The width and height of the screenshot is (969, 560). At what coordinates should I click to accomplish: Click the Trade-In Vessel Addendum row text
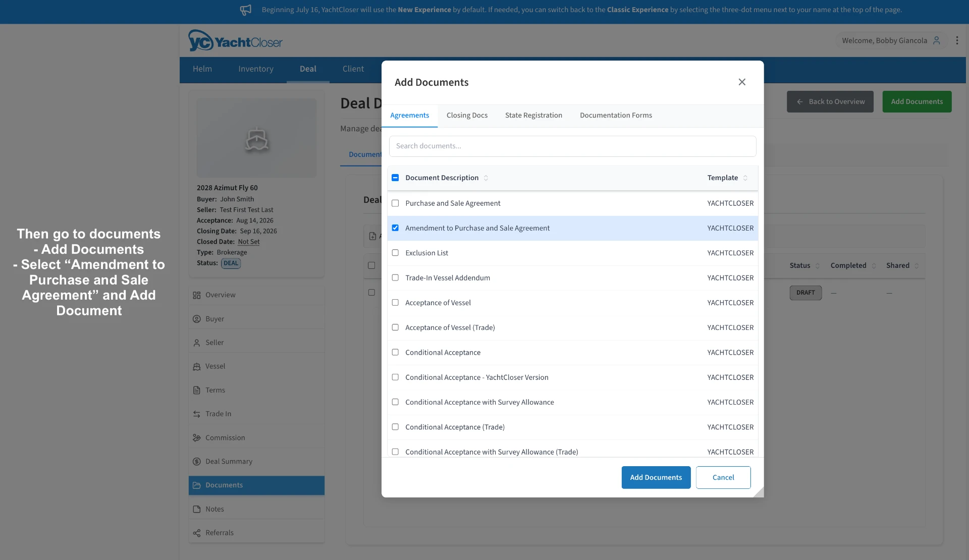click(x=448, y=278)
